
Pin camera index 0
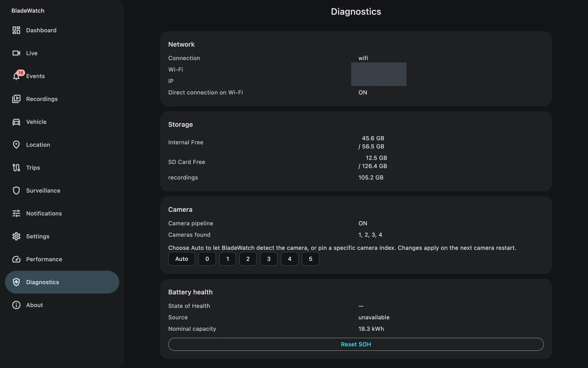207,259
